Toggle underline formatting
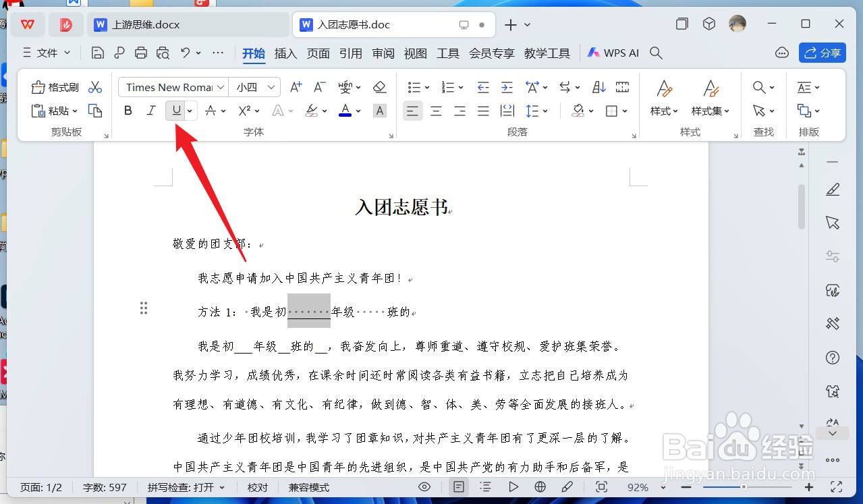 point(175,110)
